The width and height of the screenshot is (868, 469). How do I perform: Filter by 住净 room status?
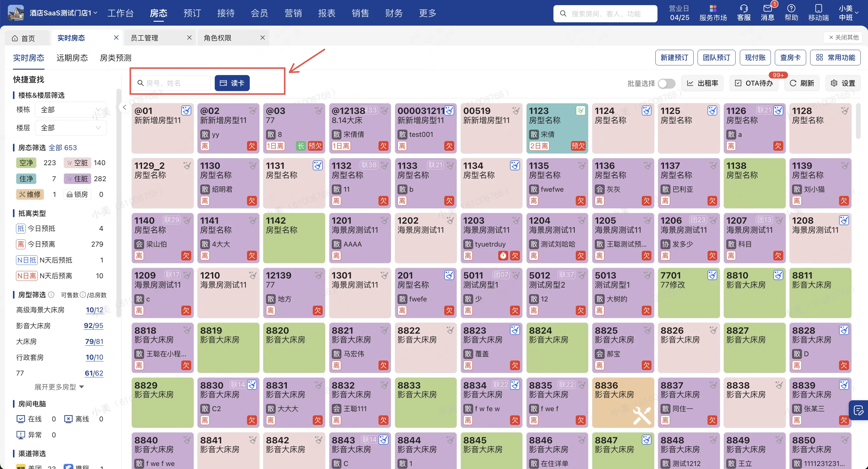pos(26,179)
